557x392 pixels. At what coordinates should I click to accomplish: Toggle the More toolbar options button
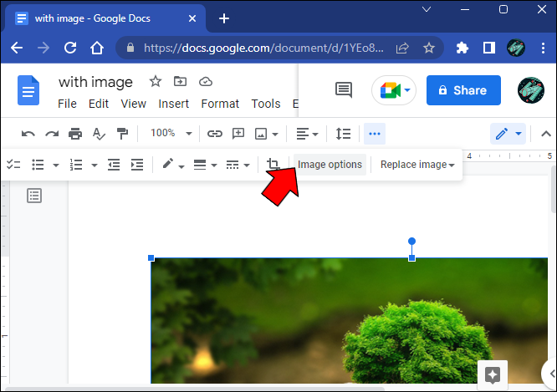[x=375, y=134]
